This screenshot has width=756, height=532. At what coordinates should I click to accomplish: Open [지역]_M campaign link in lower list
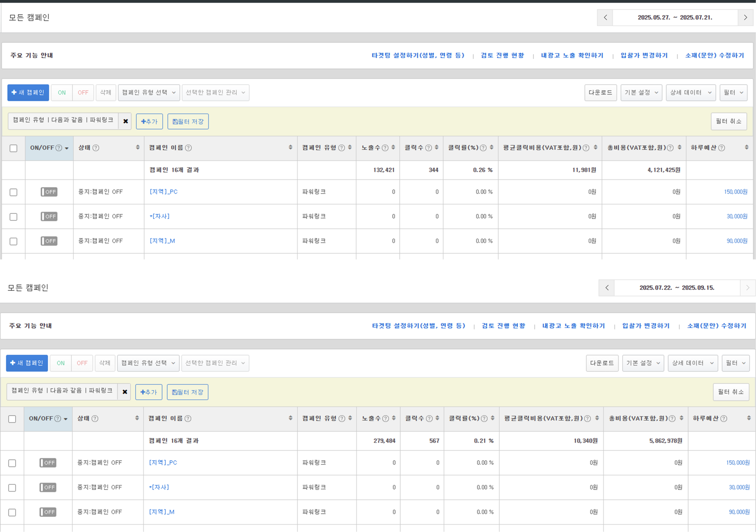tap(162, 512)
